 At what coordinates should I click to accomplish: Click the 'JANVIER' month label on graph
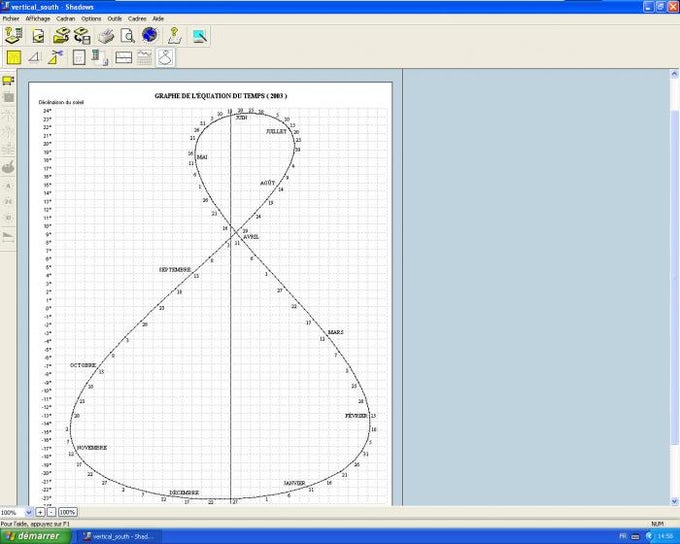294,483
